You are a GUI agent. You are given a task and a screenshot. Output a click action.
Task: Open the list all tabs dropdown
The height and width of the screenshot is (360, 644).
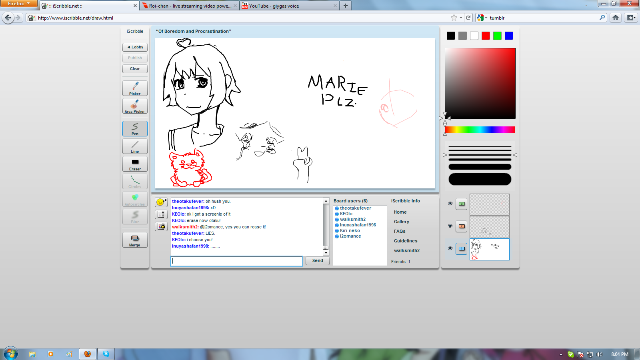coord(586,6)
